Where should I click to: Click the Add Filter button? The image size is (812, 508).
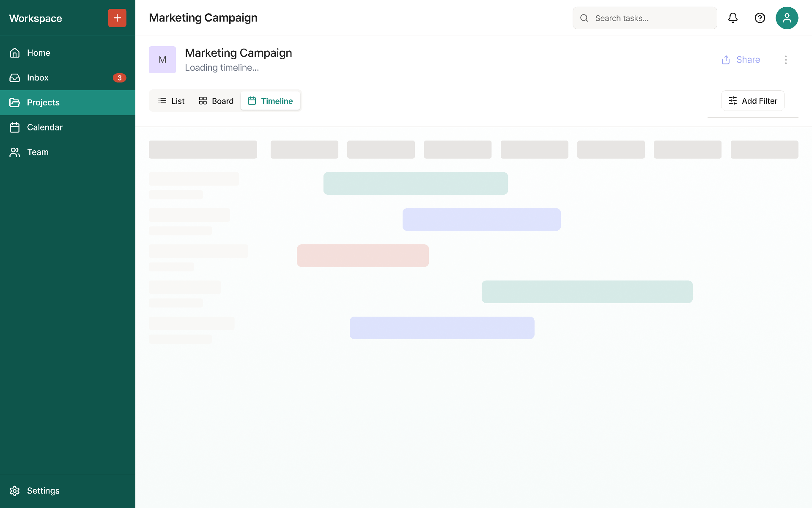point(753,101)
